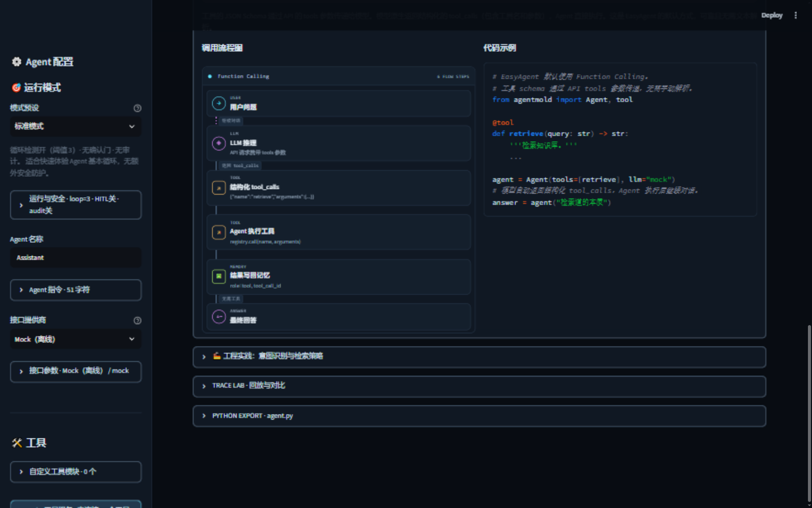Expand the 接口参数 · Mock (离线) section
The width and height of the screenshot is (812, 508).
coord(76,371)
